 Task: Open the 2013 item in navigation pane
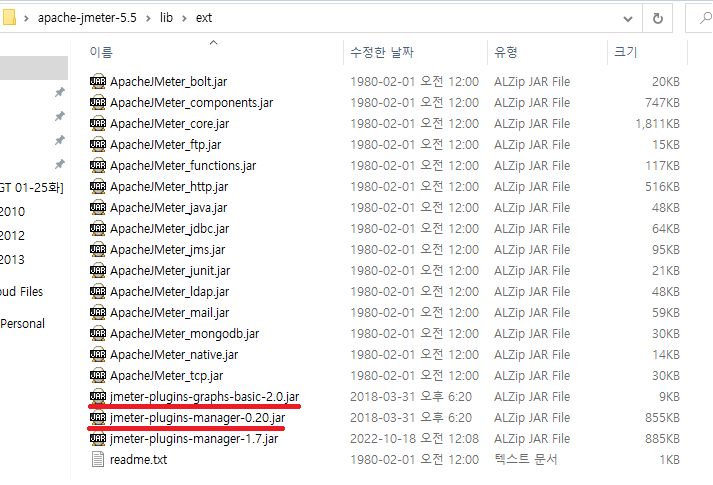pos(13,260)
